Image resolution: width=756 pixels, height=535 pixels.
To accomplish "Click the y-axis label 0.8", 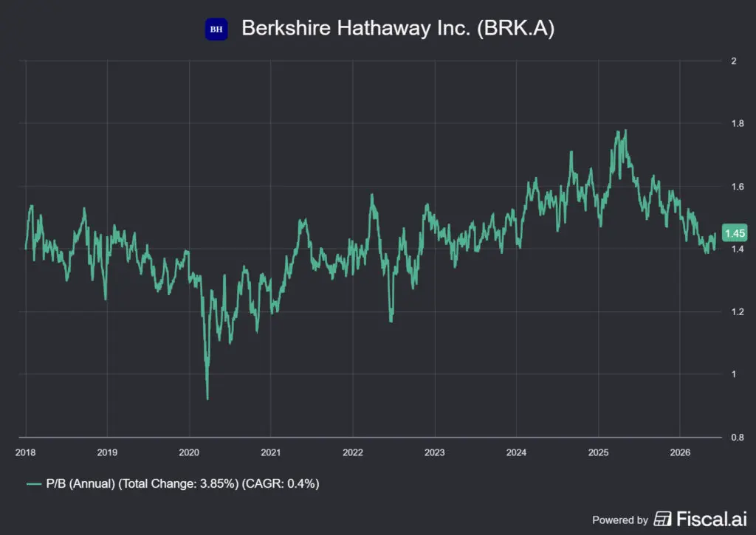I will pyautogui.click(x=738, y=437).
